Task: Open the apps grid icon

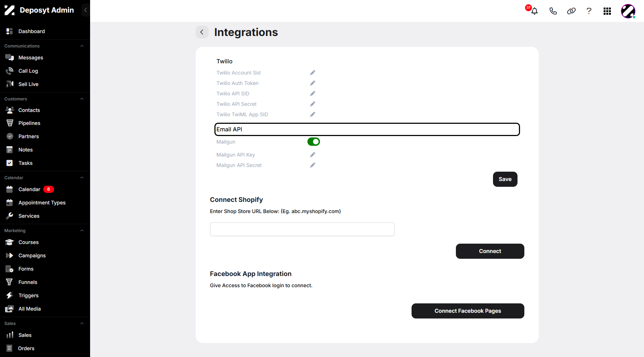Action: tap(607, 11)
